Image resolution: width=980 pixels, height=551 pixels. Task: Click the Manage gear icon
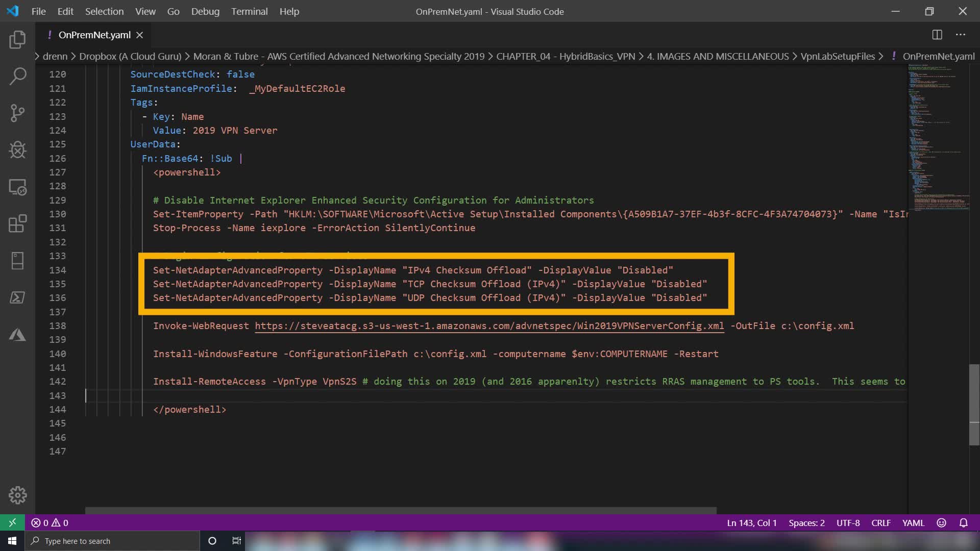click(17, 495)
